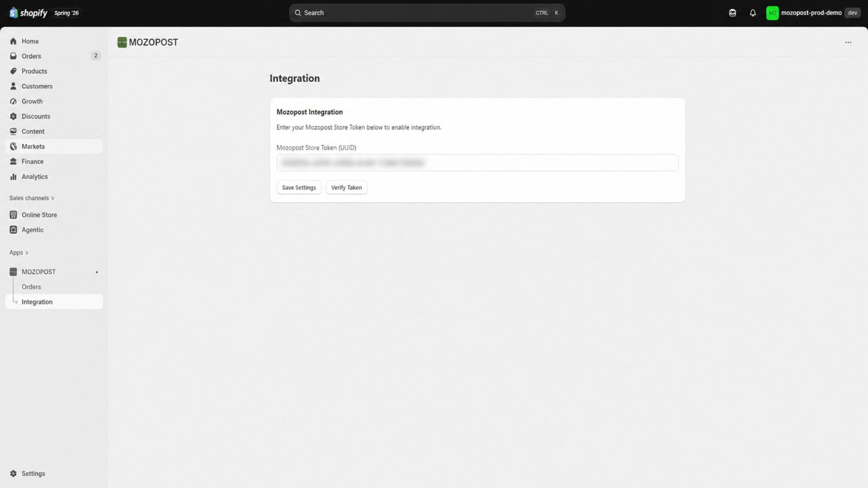Click the Customers person icon
This screenshot has width=868, height=488.
tap(14, 86)
